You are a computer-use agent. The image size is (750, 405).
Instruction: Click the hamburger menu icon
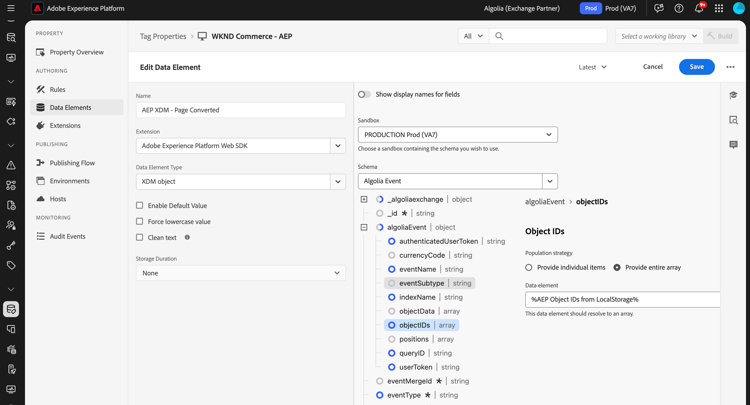11,9
